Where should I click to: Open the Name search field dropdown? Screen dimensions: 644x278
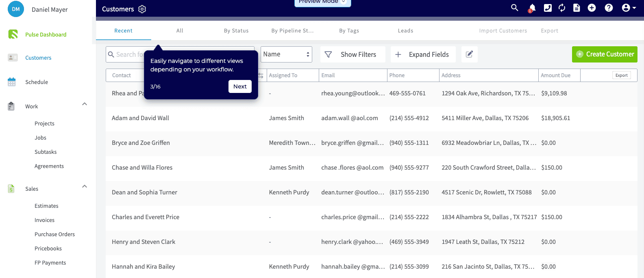pos(286,54)
